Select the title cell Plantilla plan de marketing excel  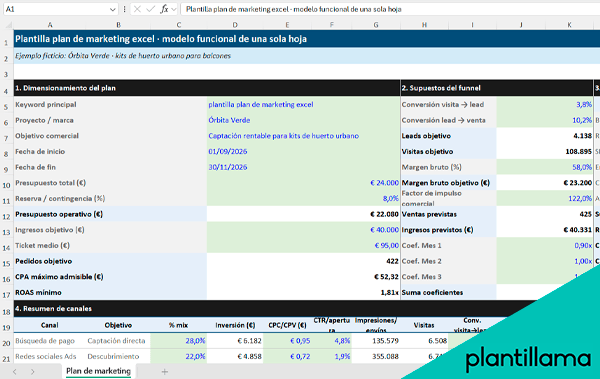tap(307, 39)
